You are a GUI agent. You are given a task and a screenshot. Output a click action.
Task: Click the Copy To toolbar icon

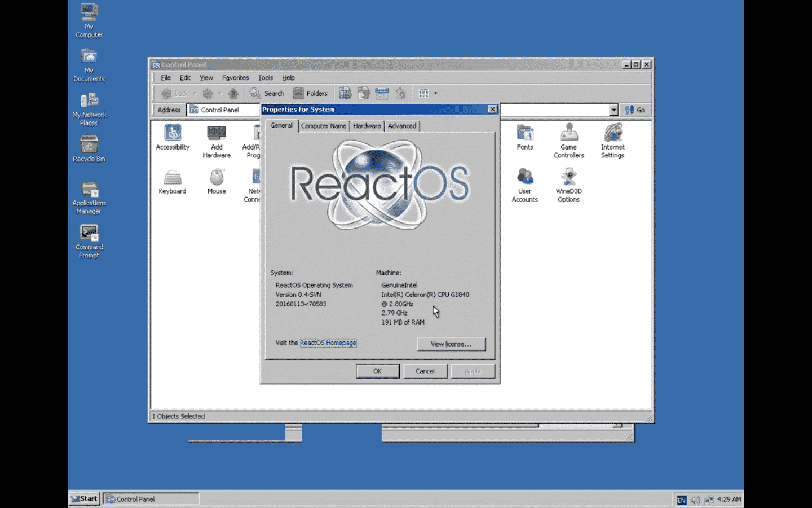click(364, 94)
